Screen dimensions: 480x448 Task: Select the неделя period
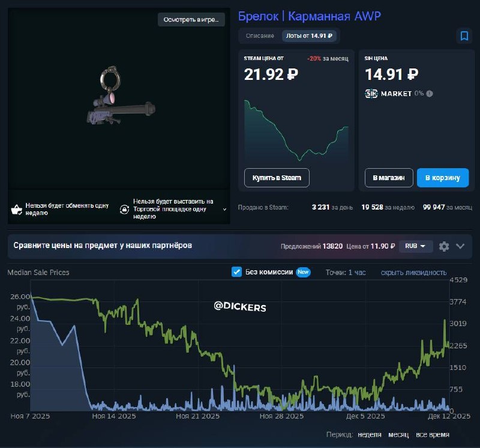pyautogui.click(x=370, y=435)
